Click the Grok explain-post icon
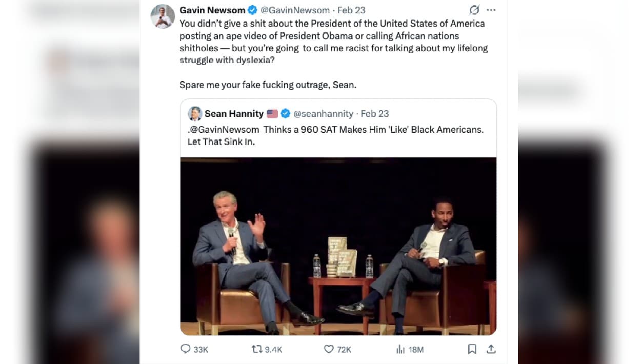This screenshot has width=641, height=364. [474, 10]
